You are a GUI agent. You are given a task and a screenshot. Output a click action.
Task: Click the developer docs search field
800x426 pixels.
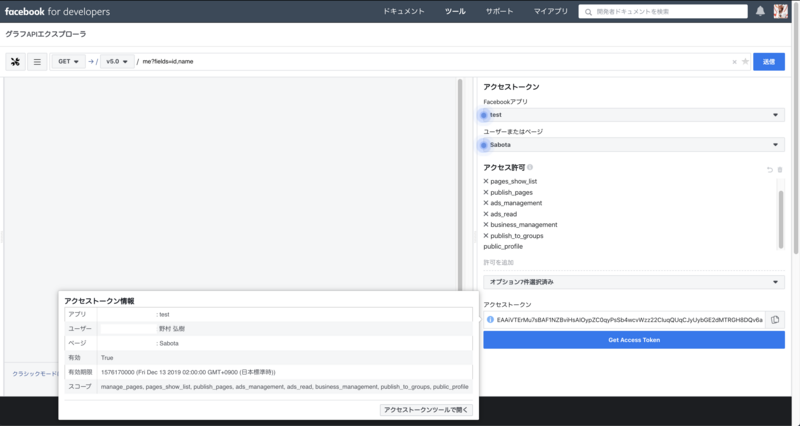click(663, 11)
